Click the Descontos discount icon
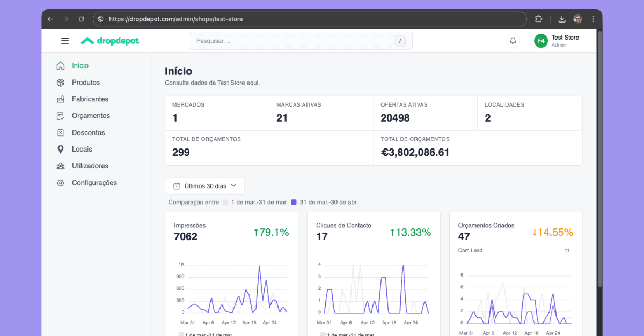 tap(61, 132)
